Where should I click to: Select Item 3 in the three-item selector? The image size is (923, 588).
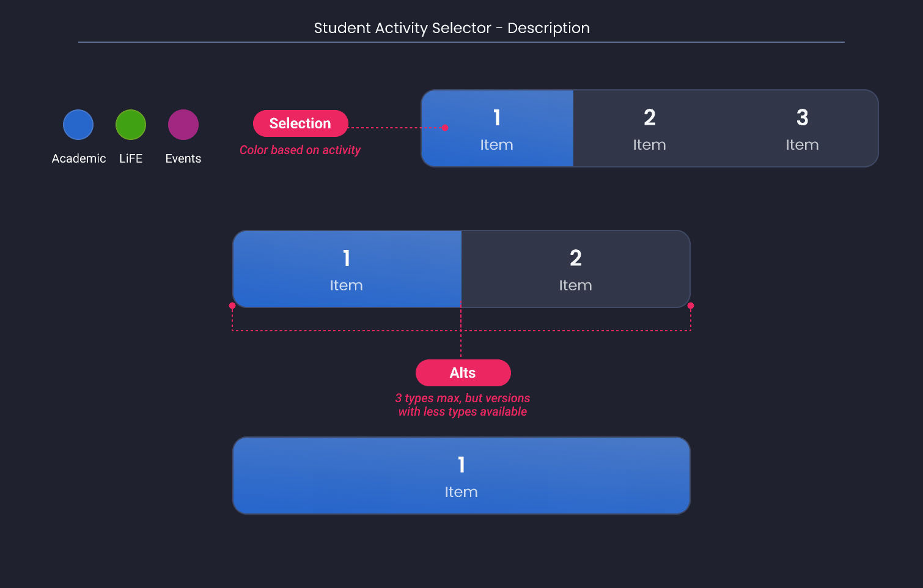click(x=802, y=128)
